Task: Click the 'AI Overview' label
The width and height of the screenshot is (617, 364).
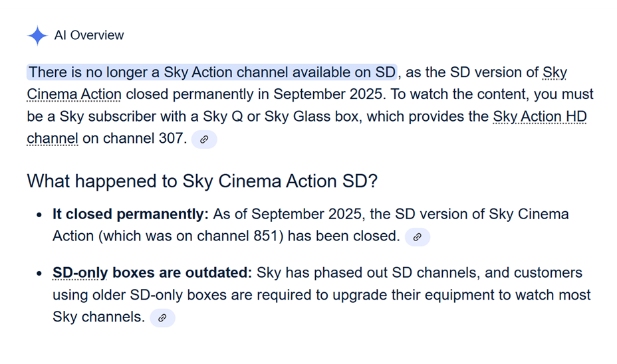Action: click(89, 35)
